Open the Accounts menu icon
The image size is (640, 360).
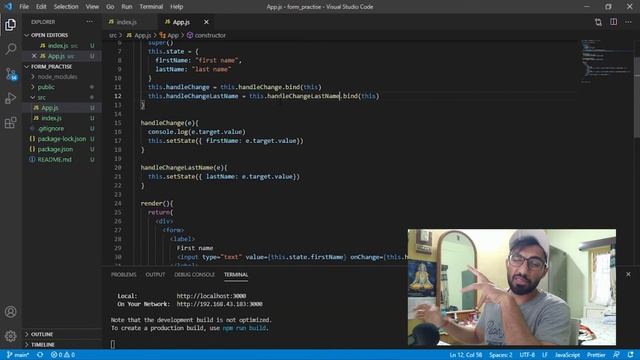pyautogui.click(x=11, y=312)
